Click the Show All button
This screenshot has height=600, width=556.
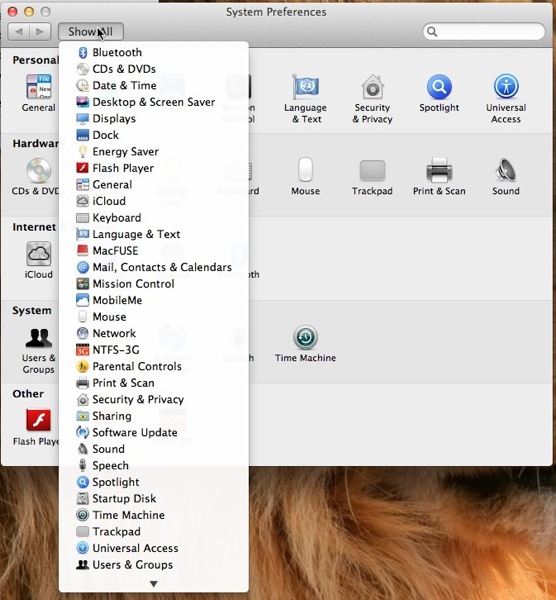91,31
